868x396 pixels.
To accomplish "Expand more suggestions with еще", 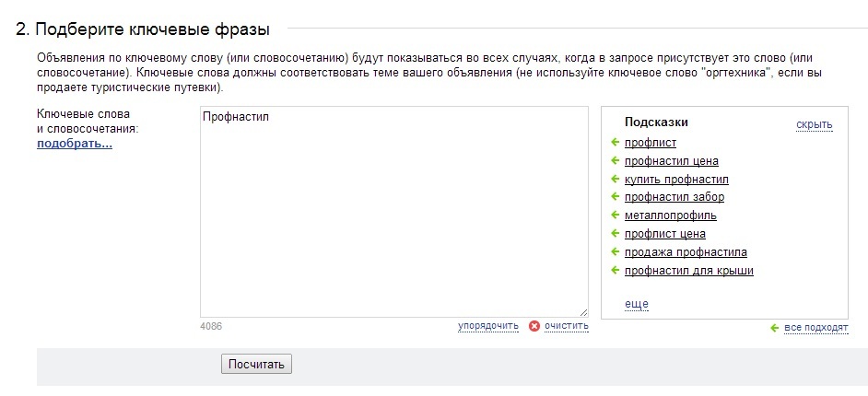I will click(x=637, y=304).
